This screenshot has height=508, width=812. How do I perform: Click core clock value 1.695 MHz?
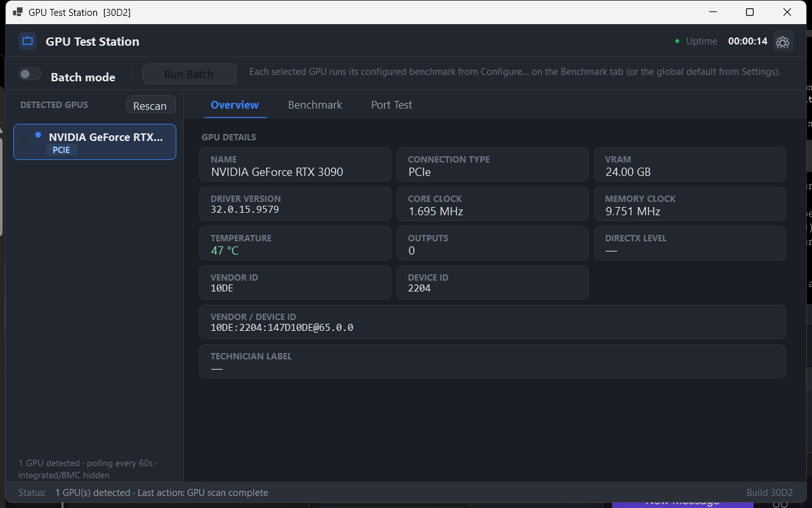[x=435, y=211]
